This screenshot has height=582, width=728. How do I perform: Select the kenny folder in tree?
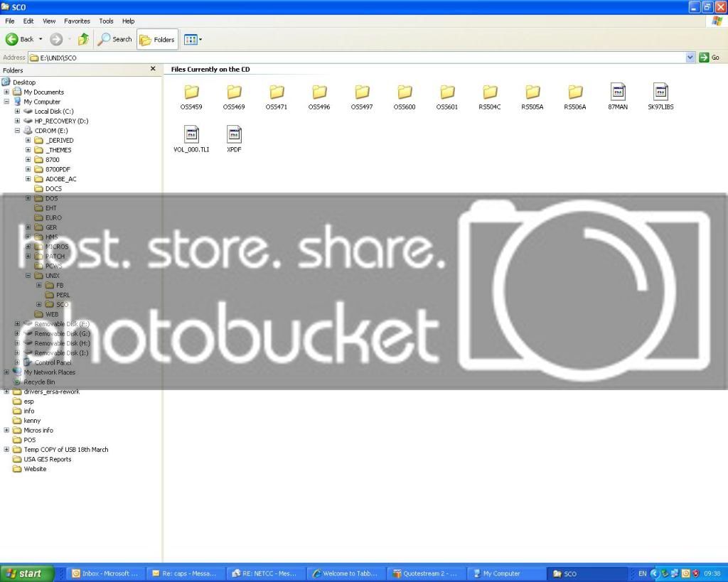[x=32, y=421]
